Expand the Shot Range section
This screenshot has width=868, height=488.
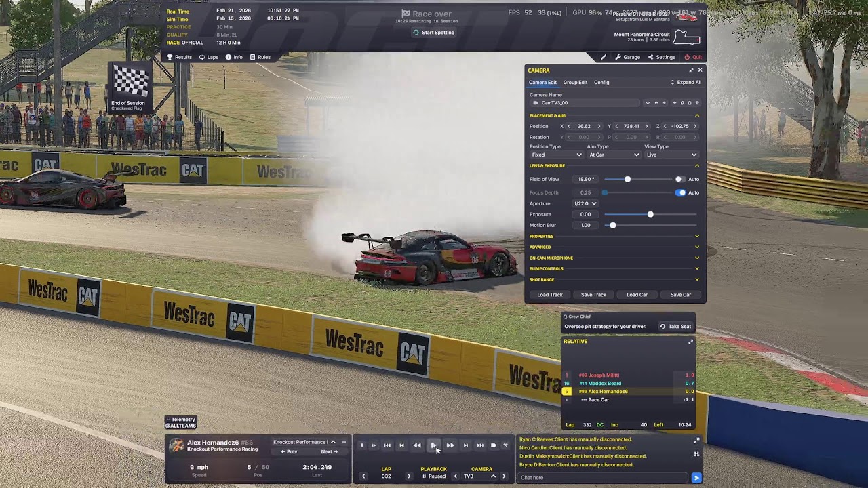[x=696, y=280]
